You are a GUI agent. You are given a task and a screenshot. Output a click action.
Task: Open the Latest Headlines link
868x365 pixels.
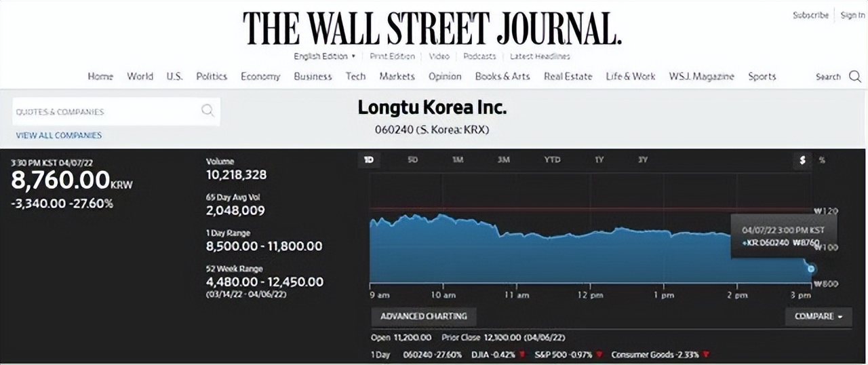pos(540,56)
